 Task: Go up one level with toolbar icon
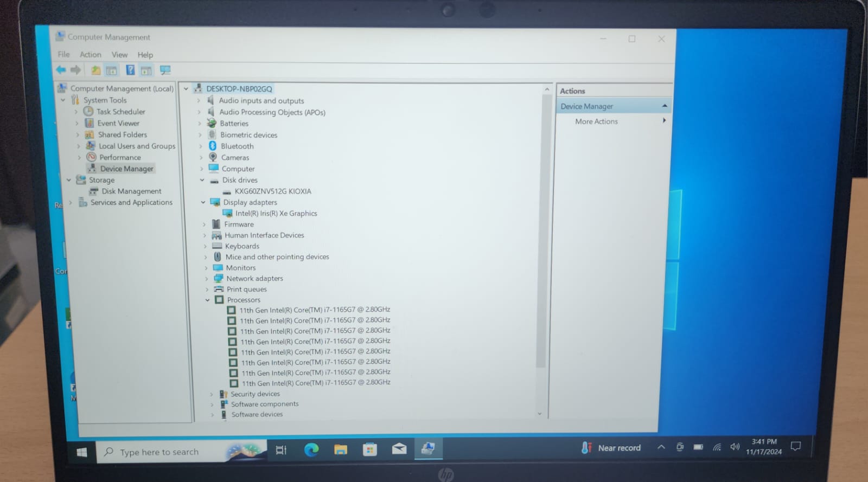[95, 70]
